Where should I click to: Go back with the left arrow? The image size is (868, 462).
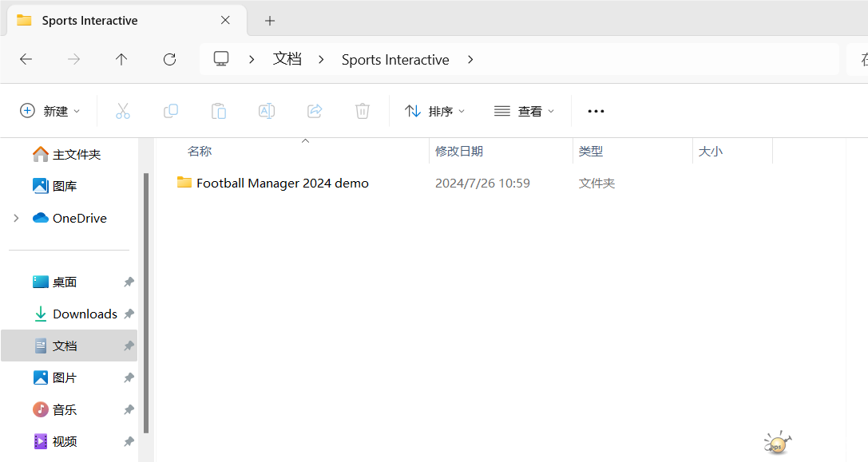[x=26, y=59]
